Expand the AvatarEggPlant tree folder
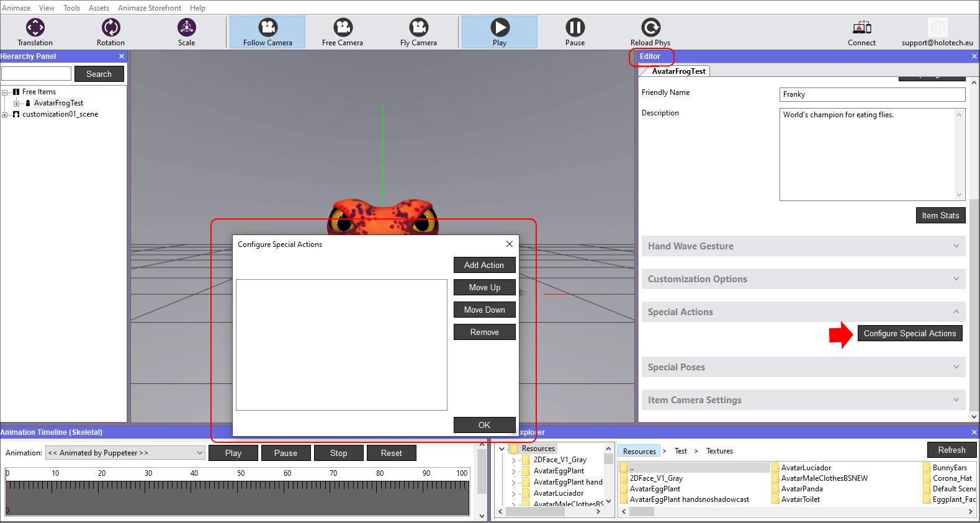The image size is (980, 523). [x=513, y=472]
